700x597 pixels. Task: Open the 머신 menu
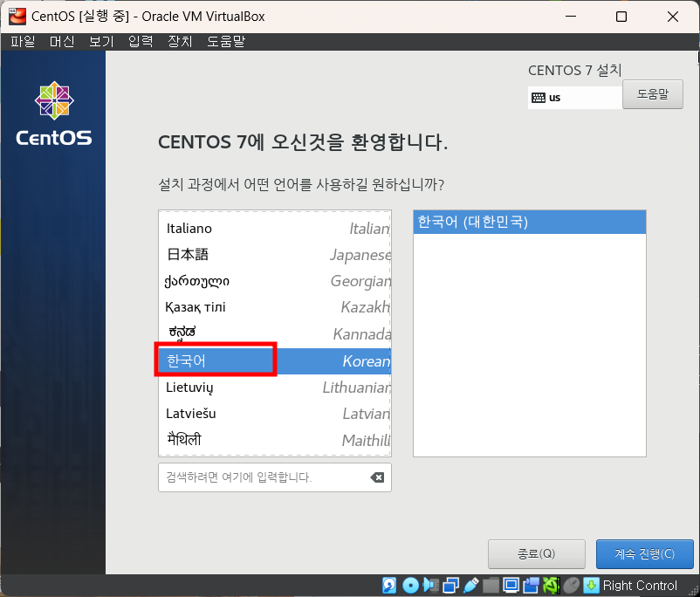click(x=62, y=42)
